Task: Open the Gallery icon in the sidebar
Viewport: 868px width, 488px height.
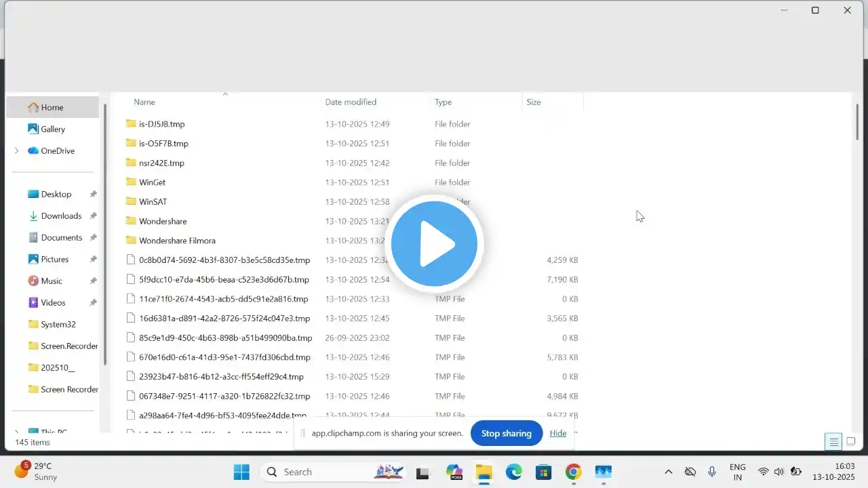Action: pyautogui.click(x=33, y=129)
